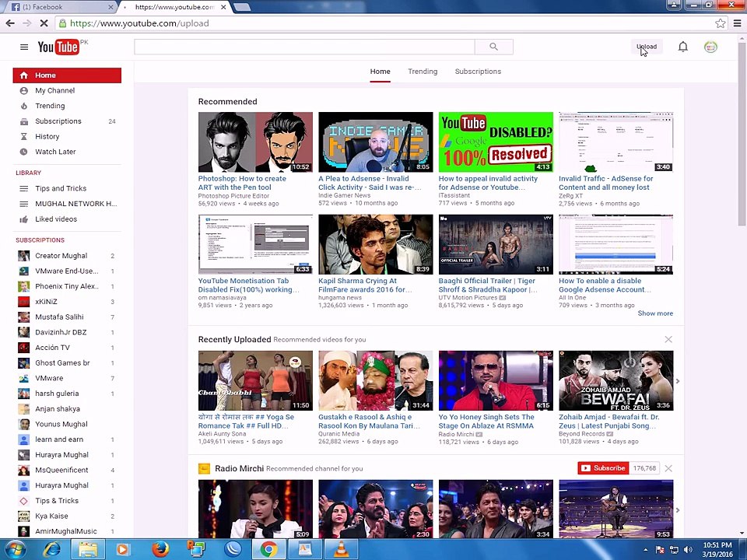The image size is (747, 560).
Task: Open Yo Yo Honey Singh thumbnail
Action: tap(496, 380)
